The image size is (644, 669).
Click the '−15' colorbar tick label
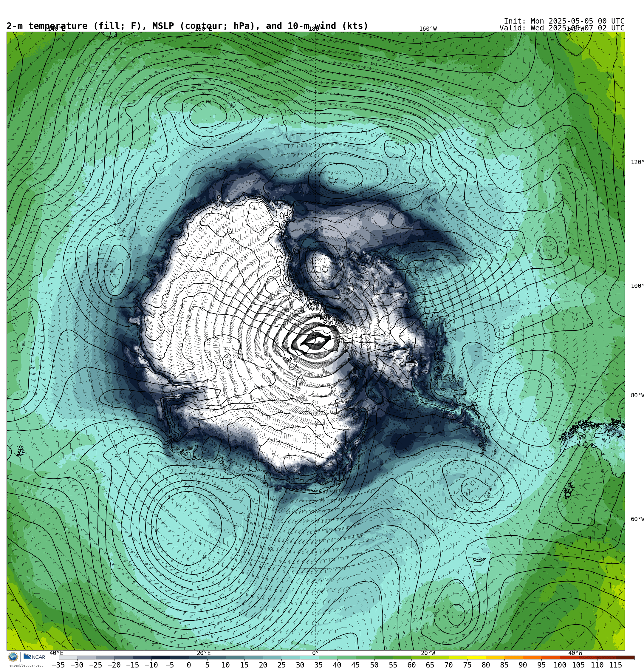(132, 665)
